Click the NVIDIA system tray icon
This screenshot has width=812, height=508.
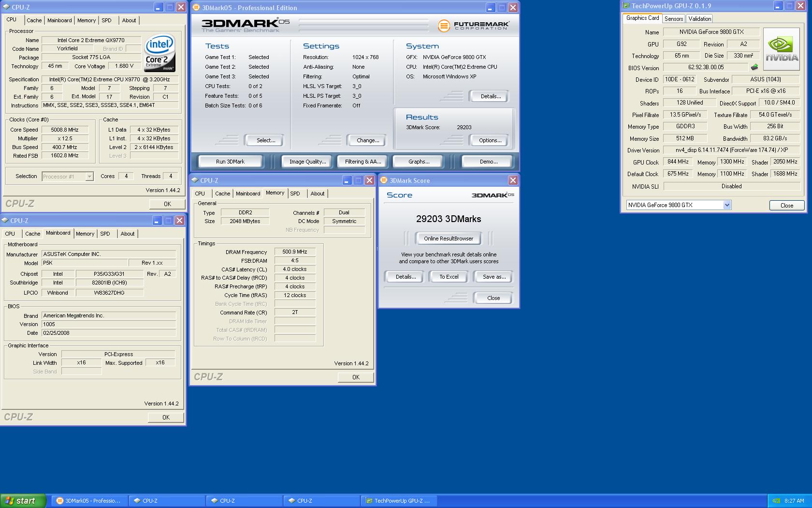pos(776,501)
